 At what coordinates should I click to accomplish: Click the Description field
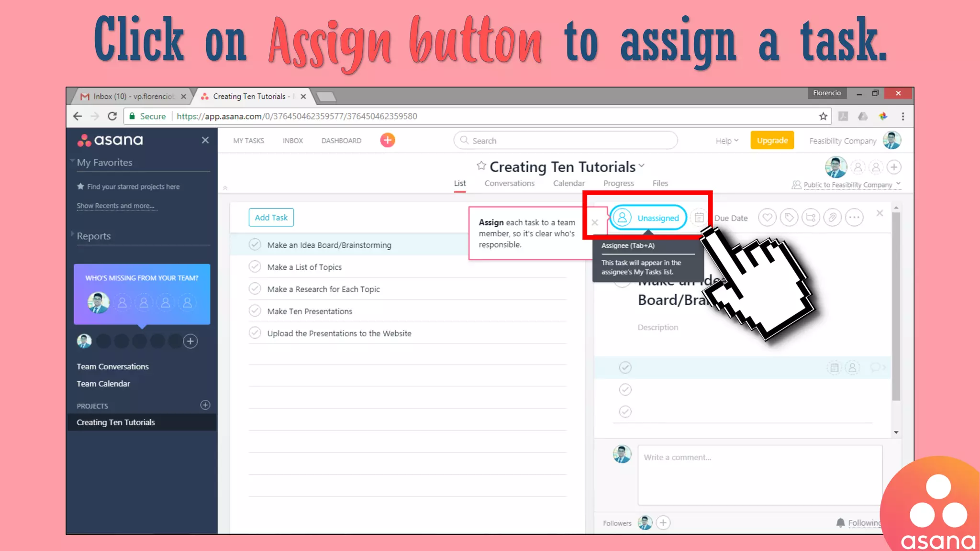tap(657, 327)
